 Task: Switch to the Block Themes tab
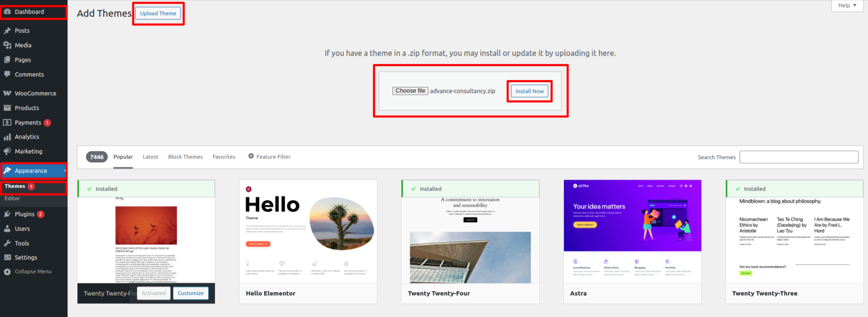tap(185, 157)
